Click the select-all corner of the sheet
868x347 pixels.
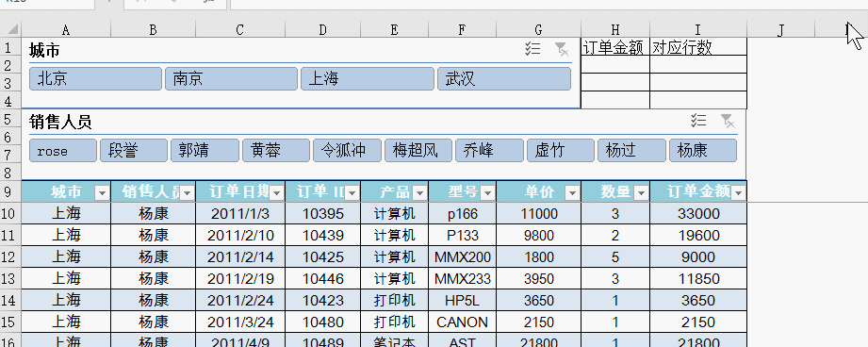[x=11, y=29]
